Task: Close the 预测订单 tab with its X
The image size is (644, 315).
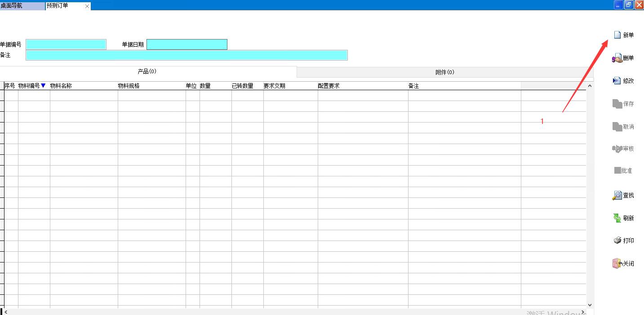Action: click(x=87, y=6)
